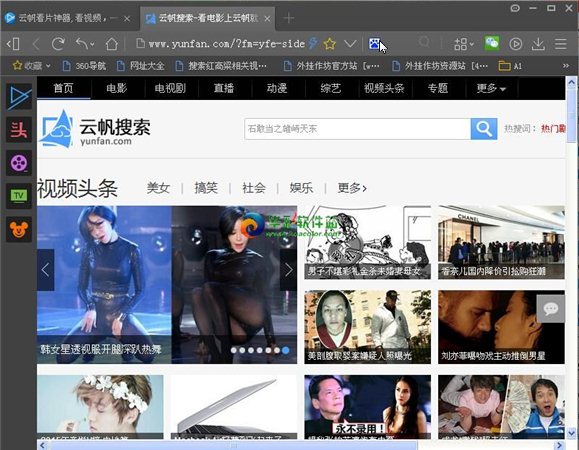
Task: Open the 外挂作坊官方站 bookmark
Action: pos(332,66)
